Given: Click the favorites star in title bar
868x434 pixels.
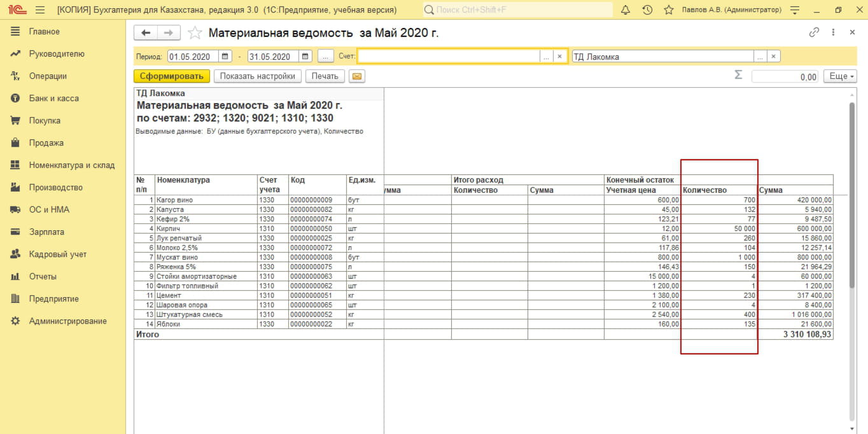Looking at the screenshot, I should click(x=668, y=10).
